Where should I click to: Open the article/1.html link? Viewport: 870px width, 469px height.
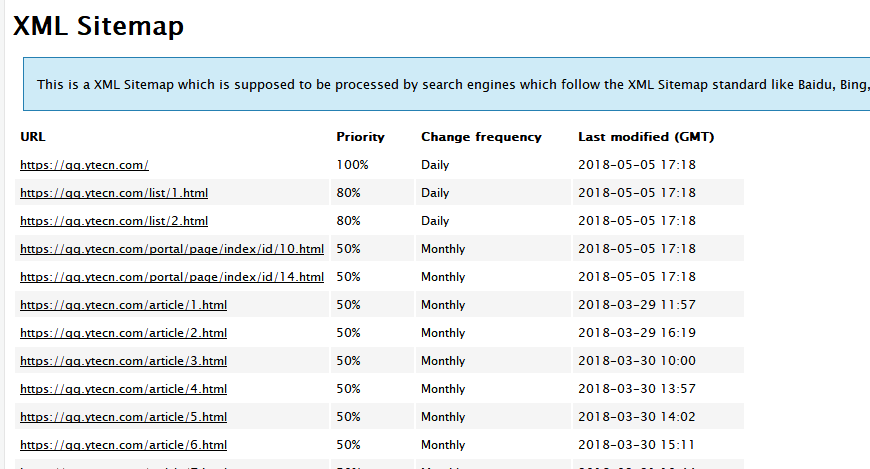coord(123,305)
